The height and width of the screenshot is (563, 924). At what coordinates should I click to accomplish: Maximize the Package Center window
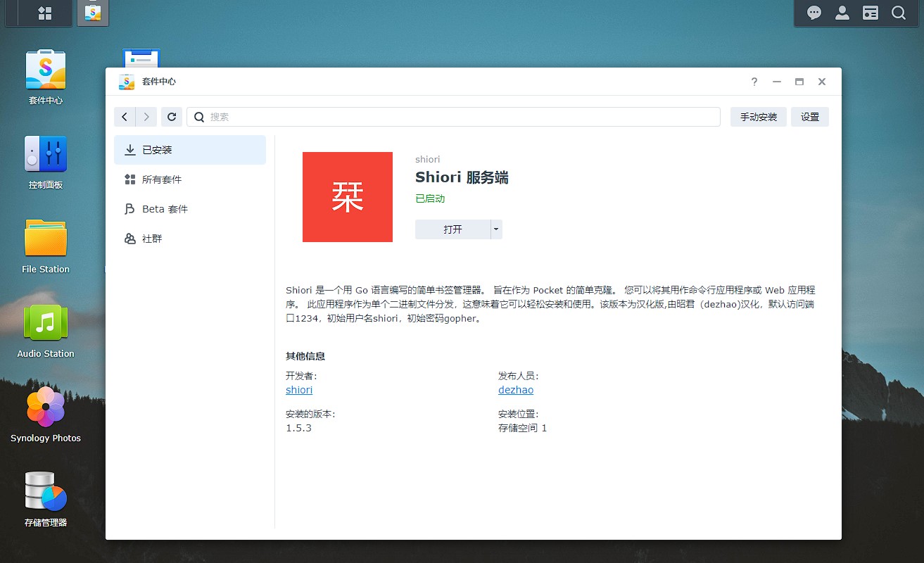799,82
